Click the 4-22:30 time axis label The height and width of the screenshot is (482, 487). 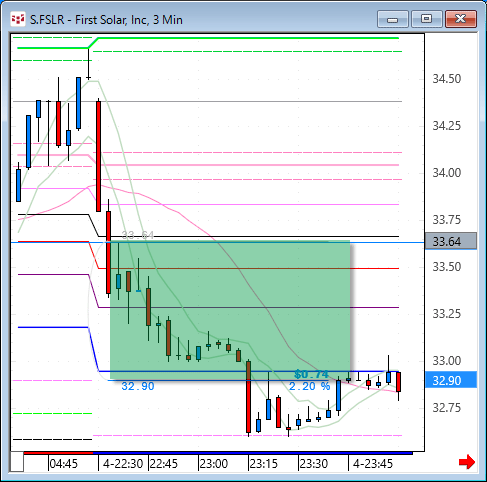coord(123,464)
